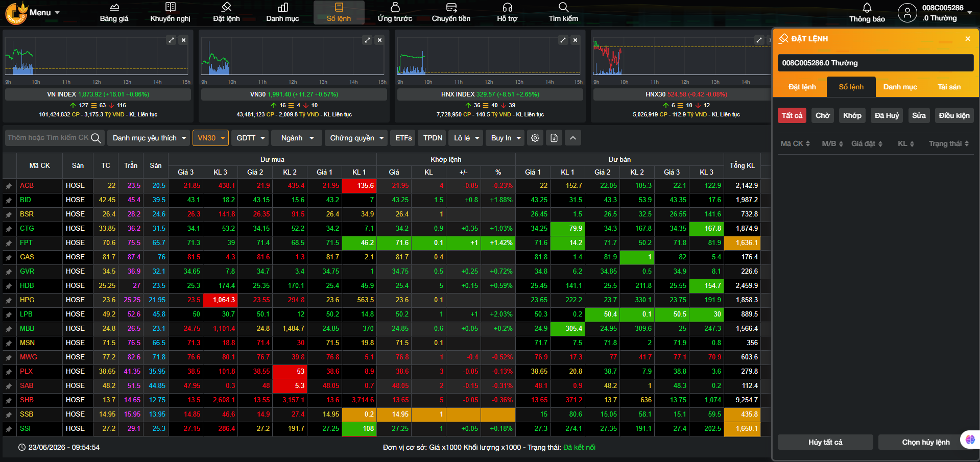Click the ETFs filter button
The image size is (980, 462).
click(x=403, y=138)
